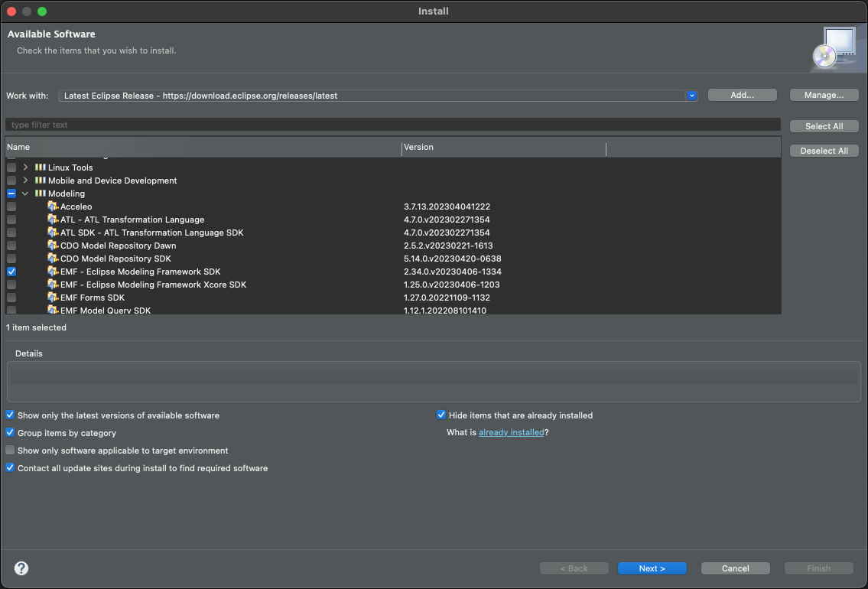The height and width of the screenshot is (589, 868).
Task: Click the ATL - ATL Transformation Language feature icon
Action: (51, 219)
